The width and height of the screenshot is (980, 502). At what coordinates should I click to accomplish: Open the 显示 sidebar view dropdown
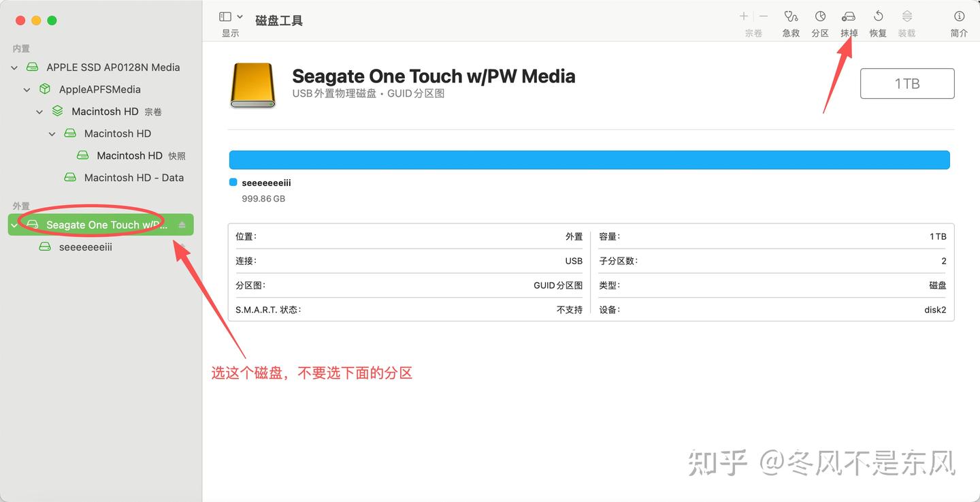pos(231,17)
